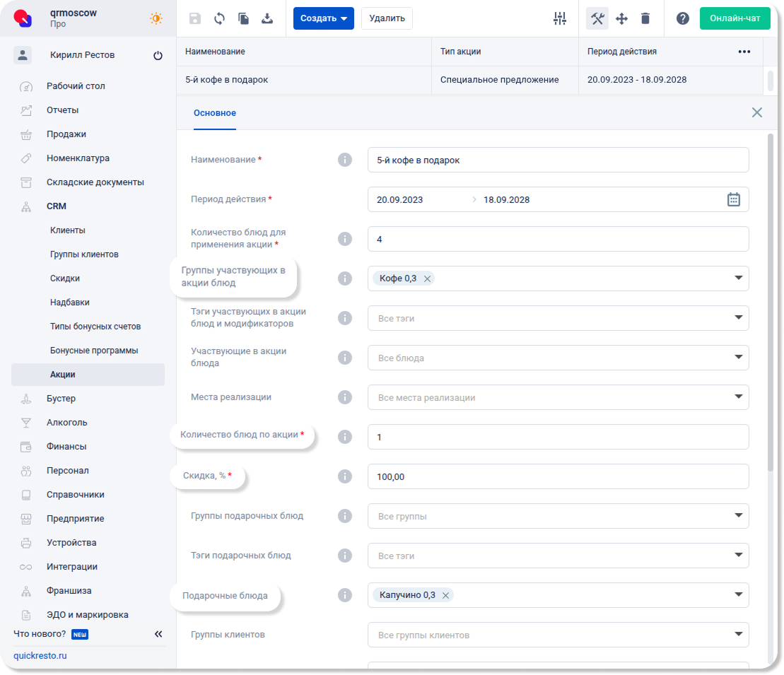
Task: Click the trash bin icon in toolbar
Action: [x=645, y=19]
